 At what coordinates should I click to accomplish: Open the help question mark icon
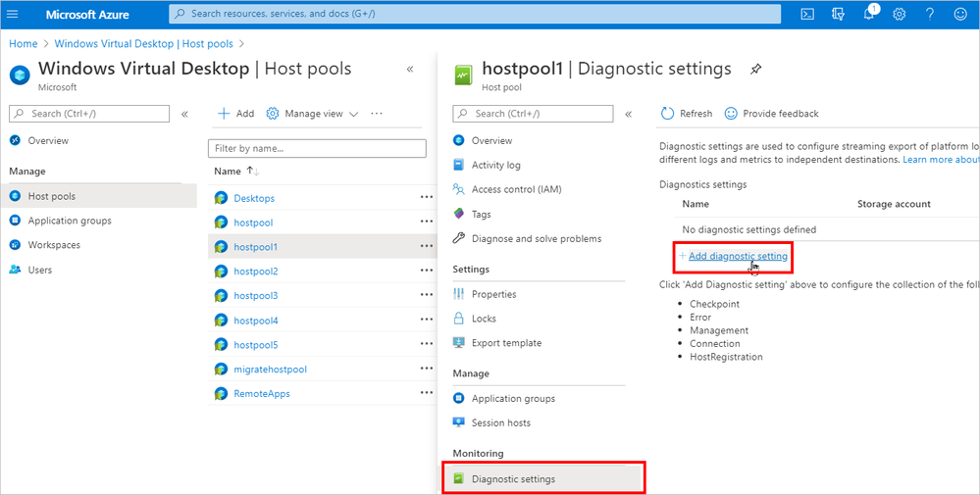tap(930, 14)
